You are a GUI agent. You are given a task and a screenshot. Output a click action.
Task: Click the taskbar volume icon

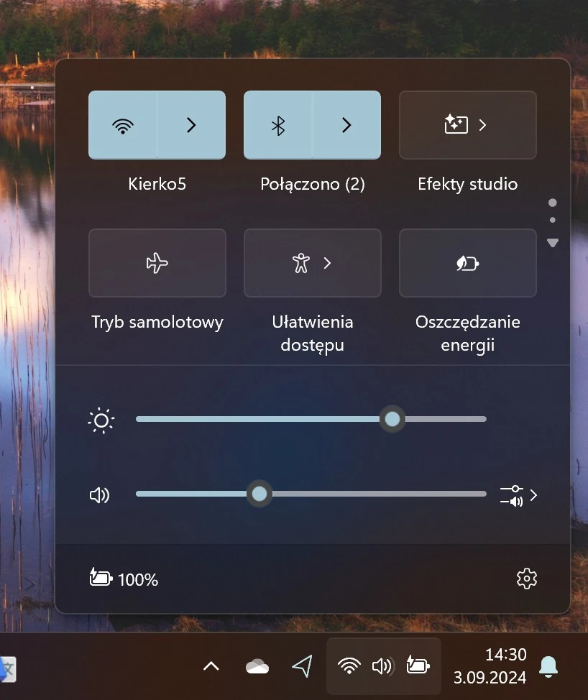point(382,666)
